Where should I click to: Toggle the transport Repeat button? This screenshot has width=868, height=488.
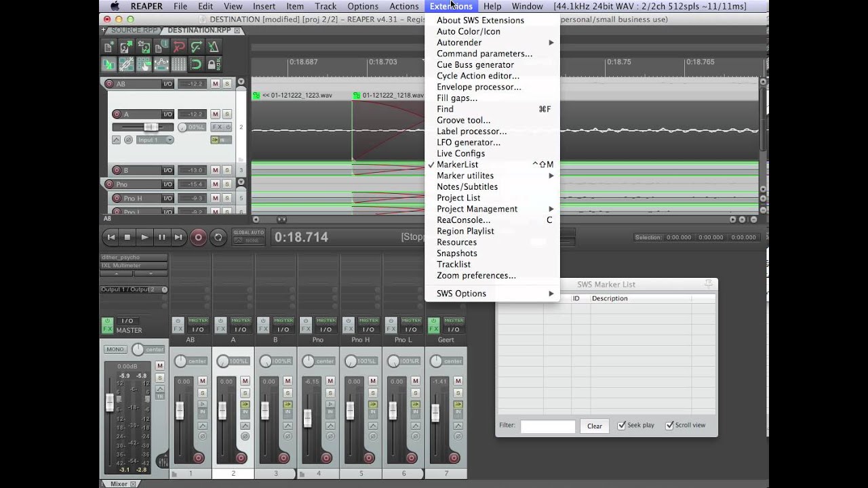(218, 237)
